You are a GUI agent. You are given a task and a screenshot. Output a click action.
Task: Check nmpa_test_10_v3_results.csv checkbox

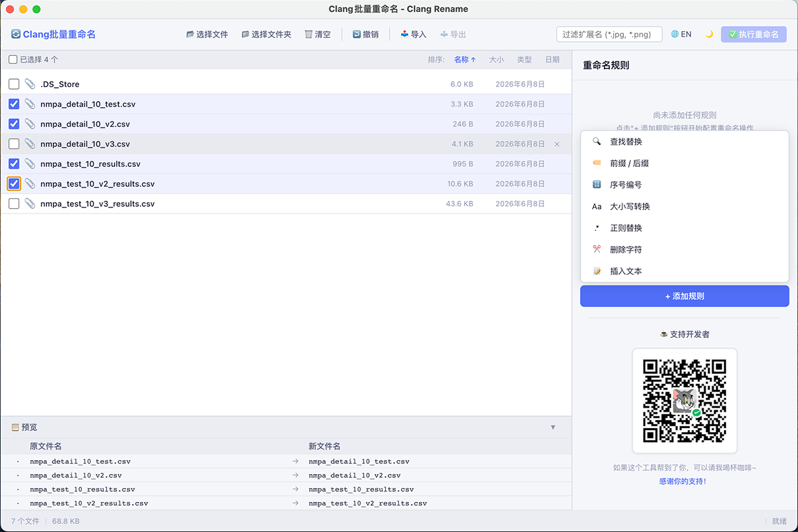pyautogui.click(x=14, y=203)
